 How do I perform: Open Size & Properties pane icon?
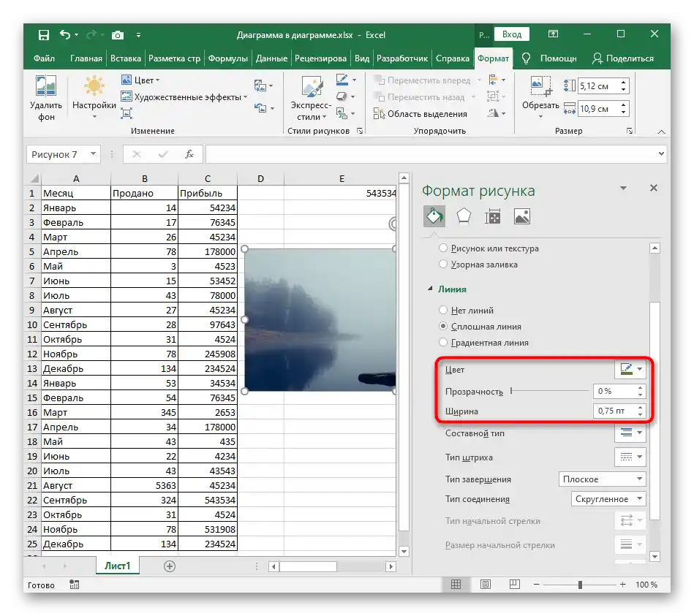point(493,216)
